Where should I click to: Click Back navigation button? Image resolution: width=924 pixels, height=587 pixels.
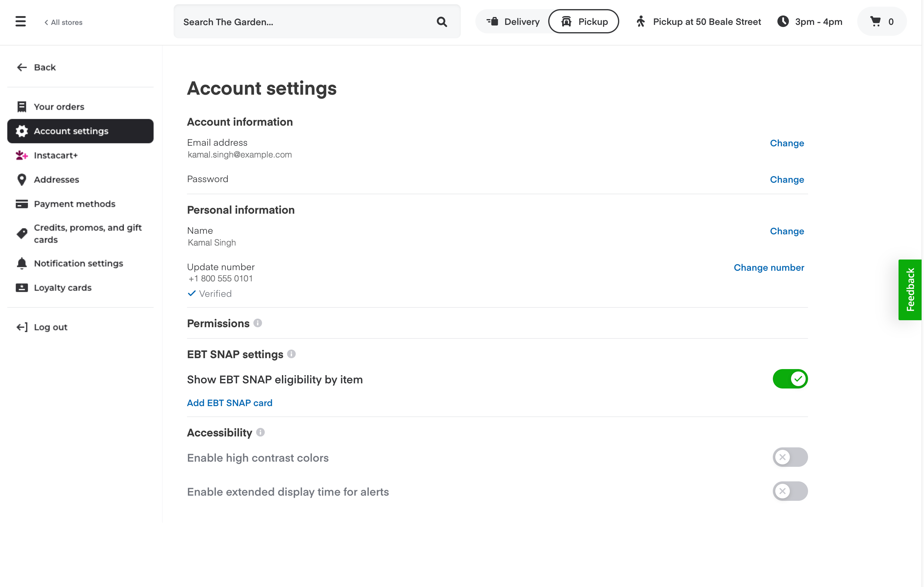point(38,67)
